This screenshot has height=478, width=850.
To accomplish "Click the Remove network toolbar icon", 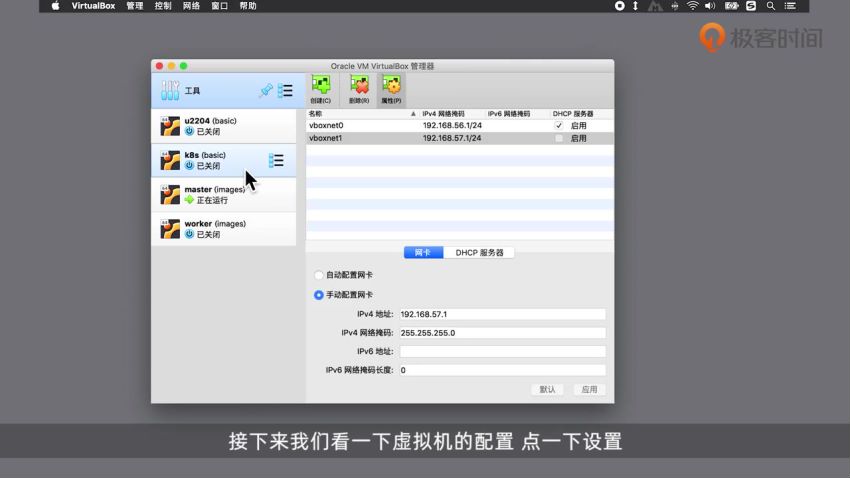I will pyautogui.click(x=359, y=89).
